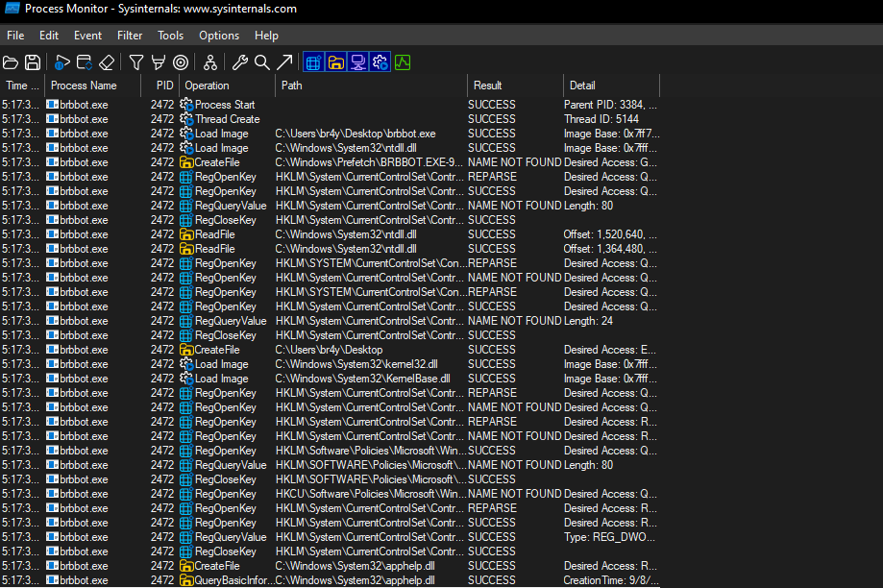The height and width of the screenshot is (588, 883).
Task: Select the "Offset: 1,364,480, ..." detail cell
Action: click(x=610, y=249)
